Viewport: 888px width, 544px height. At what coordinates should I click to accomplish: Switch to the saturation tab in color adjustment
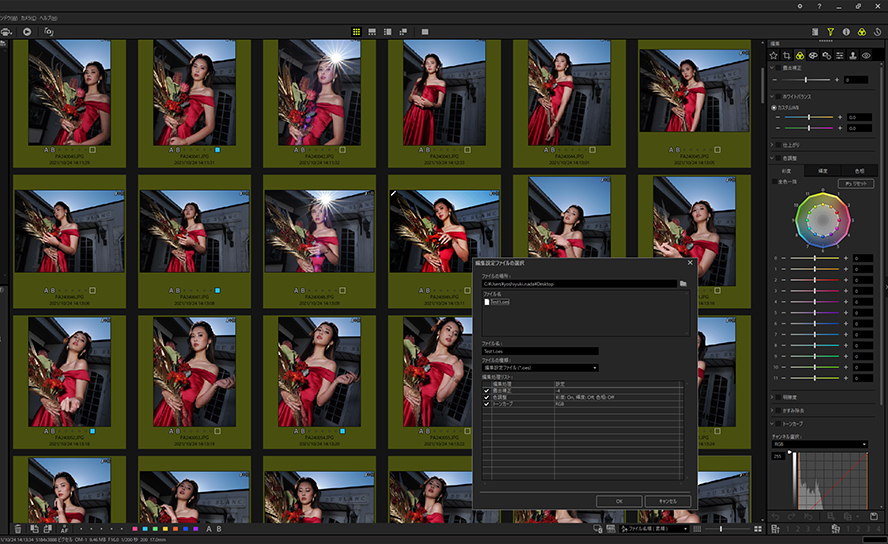pos(786,171)
